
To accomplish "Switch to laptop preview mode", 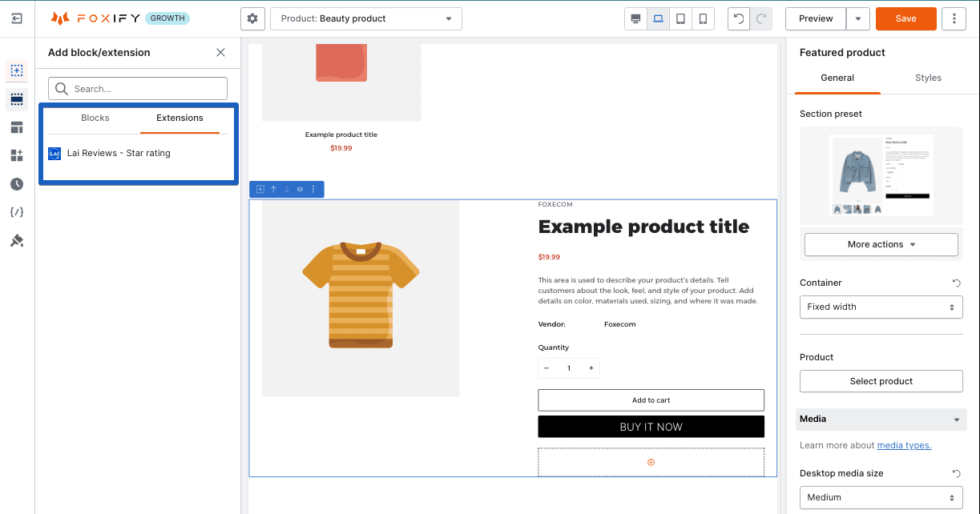I will [659, 18].
